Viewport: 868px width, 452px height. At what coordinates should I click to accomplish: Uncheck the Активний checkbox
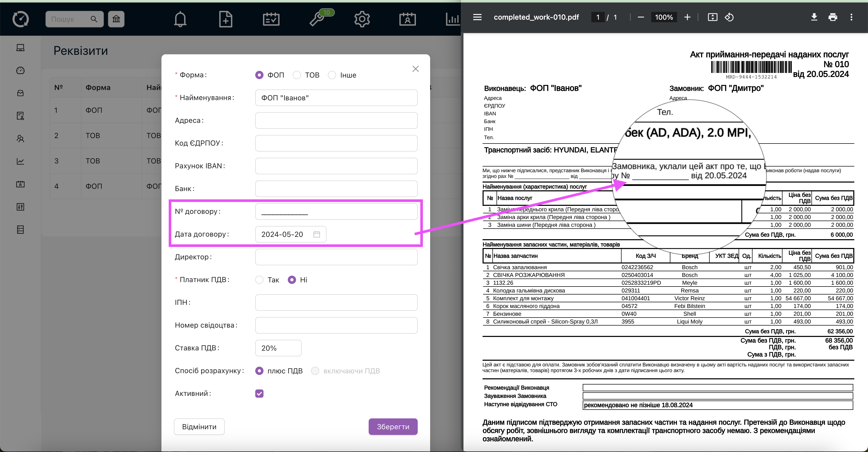259,393
